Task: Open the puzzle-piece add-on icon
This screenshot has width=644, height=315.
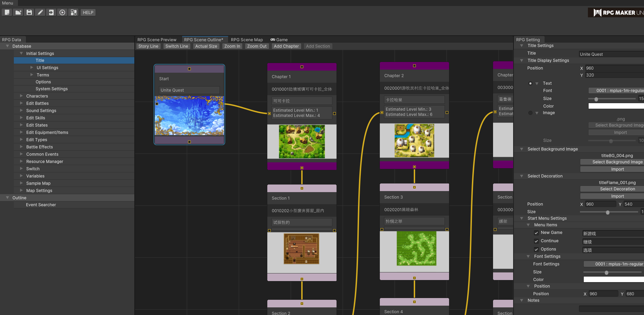Action: (x=73, y=12)
